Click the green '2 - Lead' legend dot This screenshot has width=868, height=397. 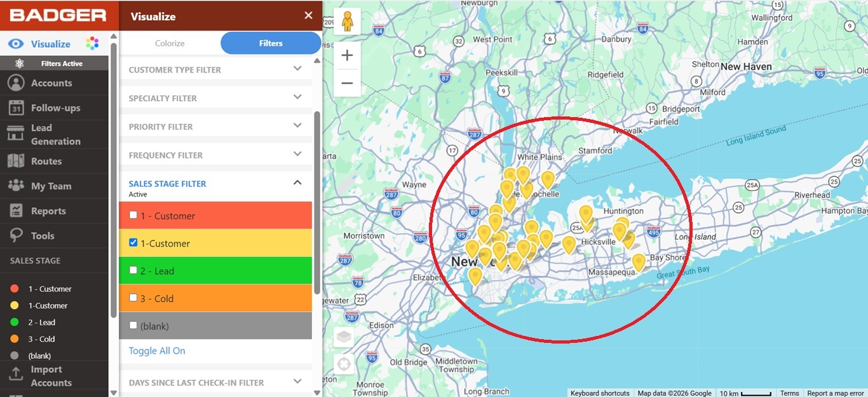15,323
